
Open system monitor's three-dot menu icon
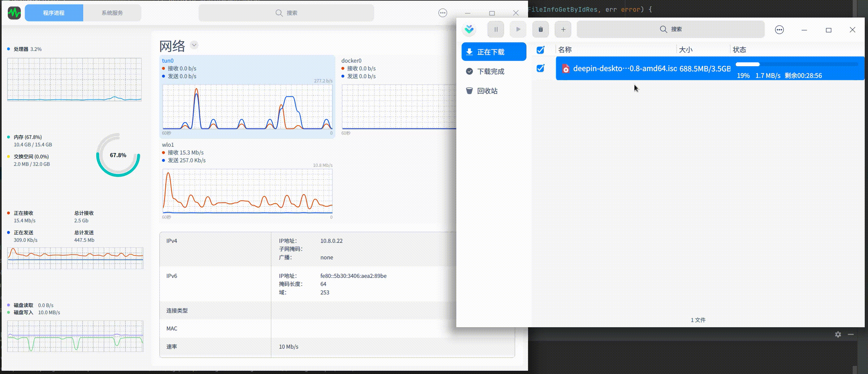(x=442, y=13)
